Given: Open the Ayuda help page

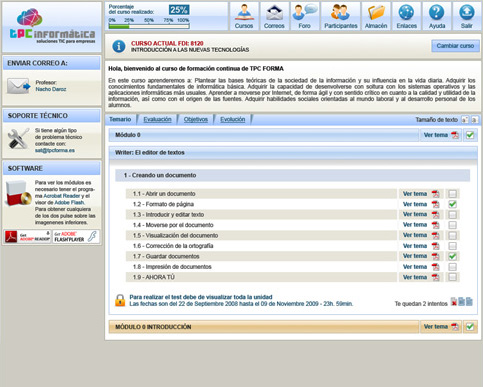Looking at the screenshot, I should (437, 16).
